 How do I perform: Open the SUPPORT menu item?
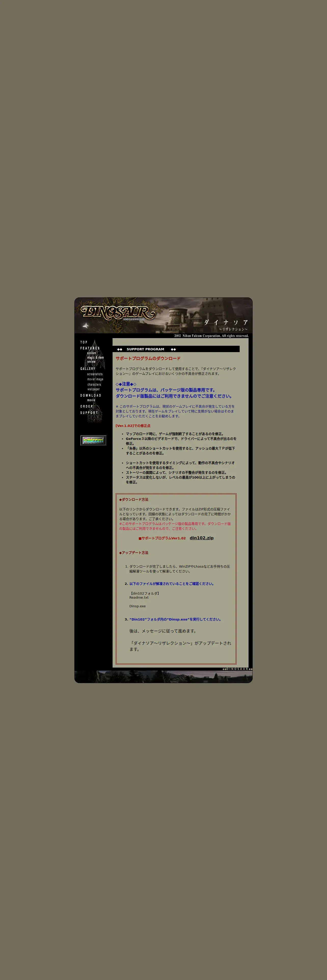pyautogui.click(x=89, y=413)
